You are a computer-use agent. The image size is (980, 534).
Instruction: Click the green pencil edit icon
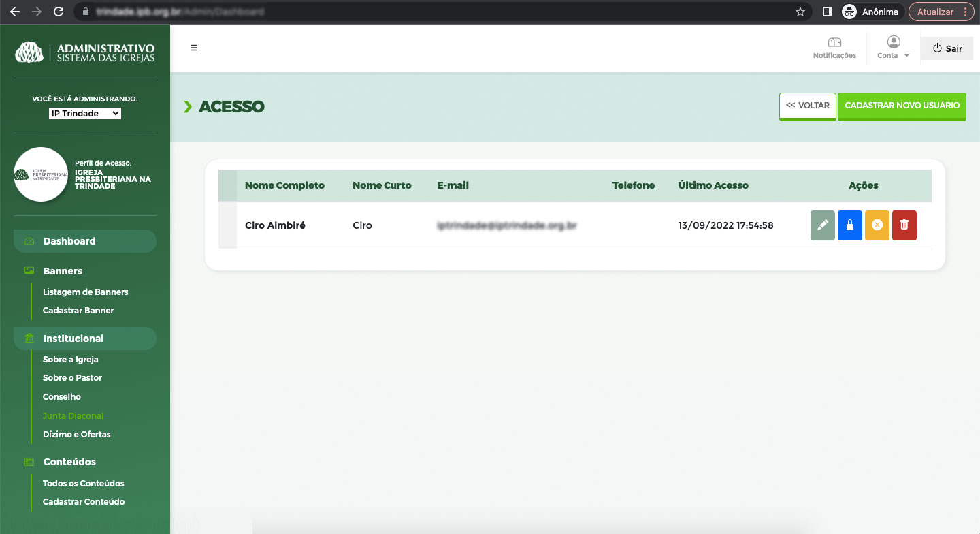823,225
